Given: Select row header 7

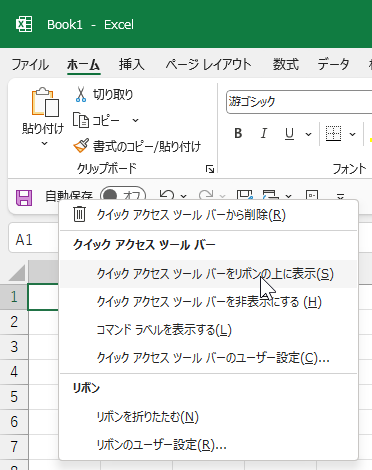Looking at the screenshot, I should pos(14,447).
